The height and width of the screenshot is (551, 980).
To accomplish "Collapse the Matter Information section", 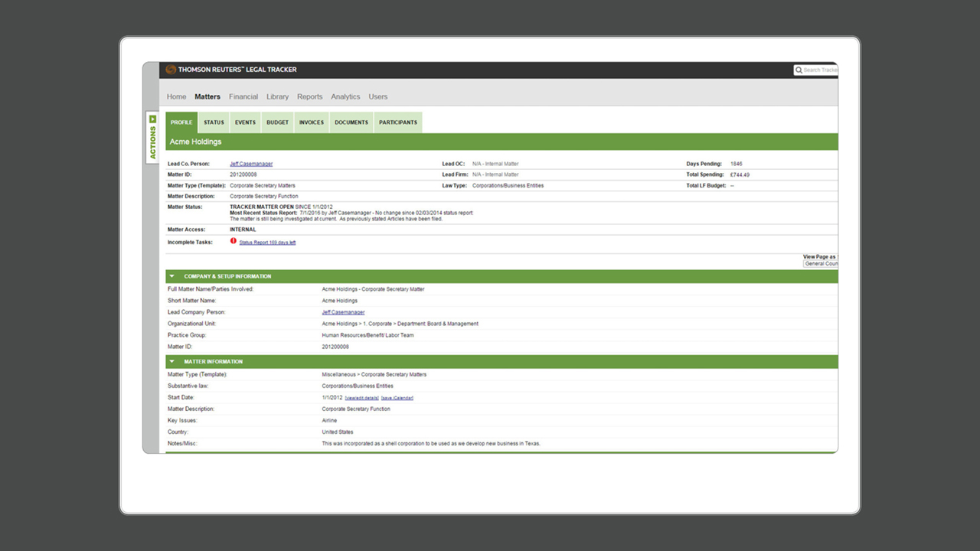I will tap(172, 361).
